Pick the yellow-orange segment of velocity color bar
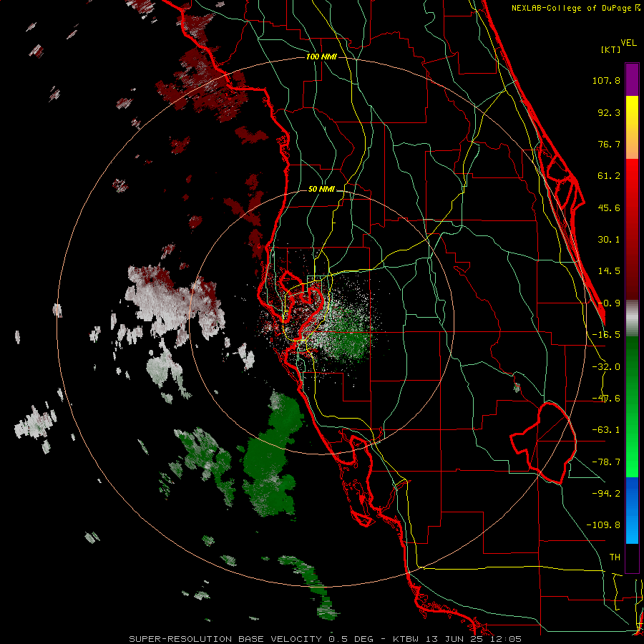 coord(632,128)
